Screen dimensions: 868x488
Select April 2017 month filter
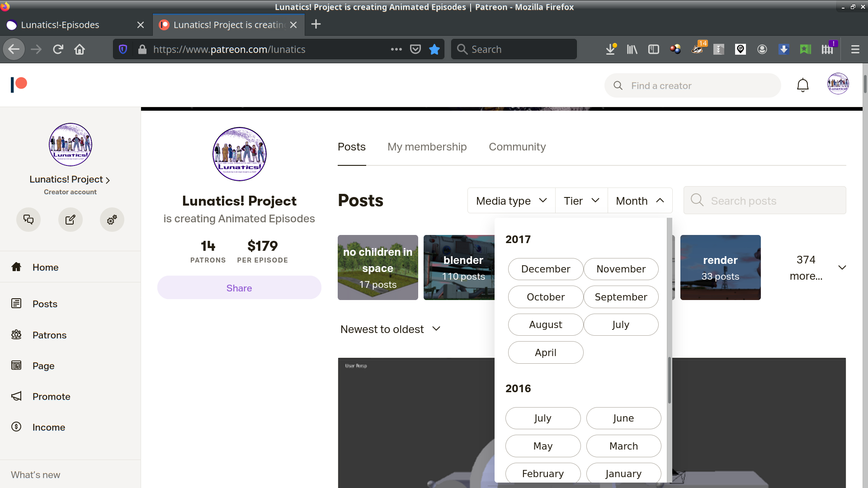545,353
